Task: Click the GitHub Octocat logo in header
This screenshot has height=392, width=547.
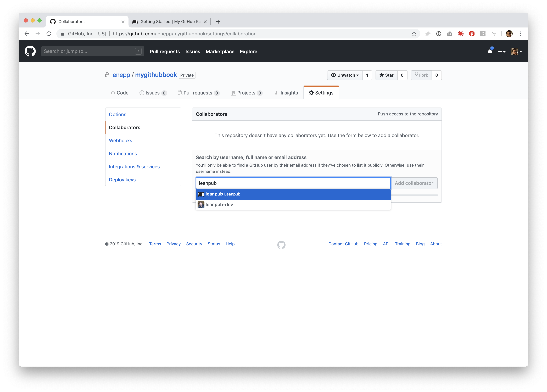Action: pyautogui.click(x=30, y=51)
